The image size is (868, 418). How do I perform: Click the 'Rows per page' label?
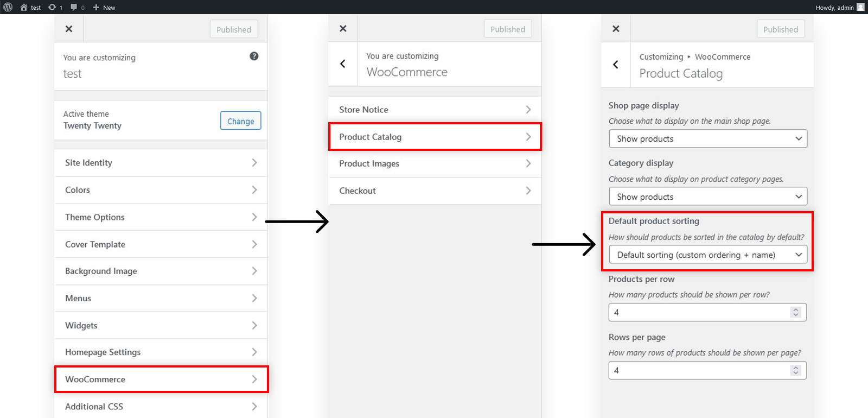[x=637, y=337]
